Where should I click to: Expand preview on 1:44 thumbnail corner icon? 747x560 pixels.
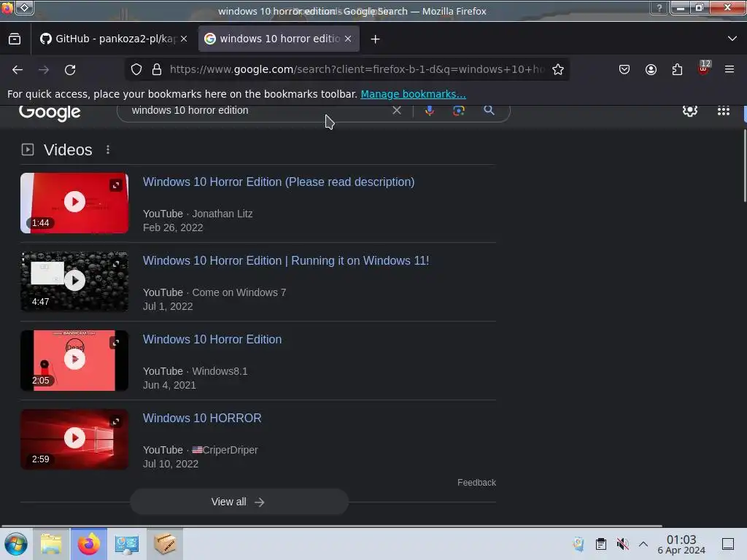[x=116, y=185]
